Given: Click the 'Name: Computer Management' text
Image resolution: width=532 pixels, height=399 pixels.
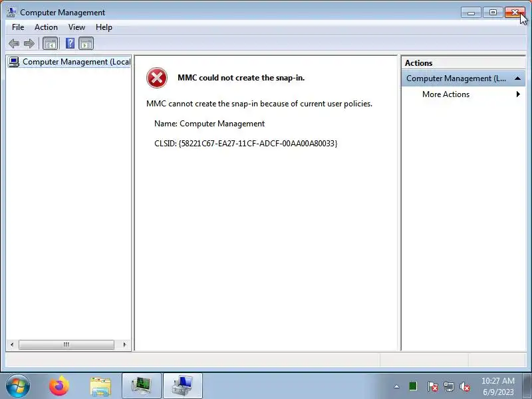Looking at the screenshot, I should 209,124.
